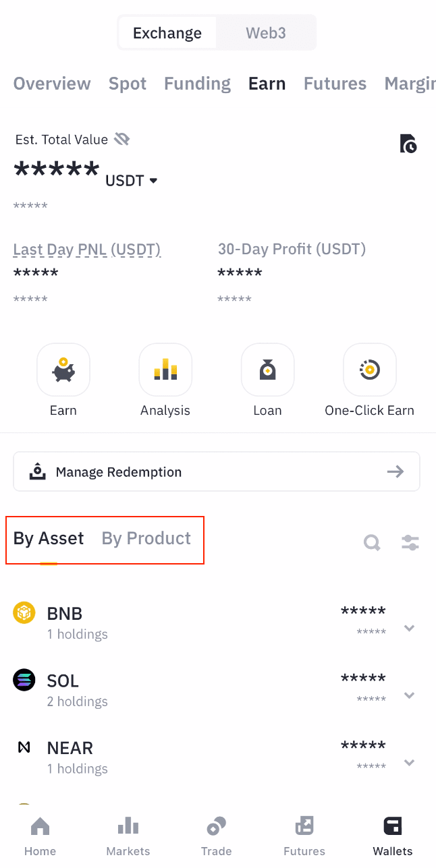This screenshot has width=436, height=868.
Task: Expand the NEAR holdings row
Action: (408, 763)
